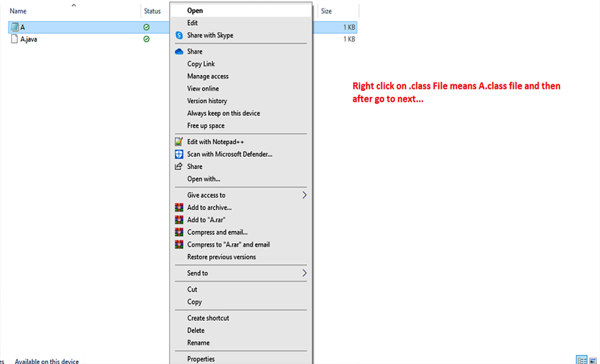Select Open with... menu entry

point(204,179)
